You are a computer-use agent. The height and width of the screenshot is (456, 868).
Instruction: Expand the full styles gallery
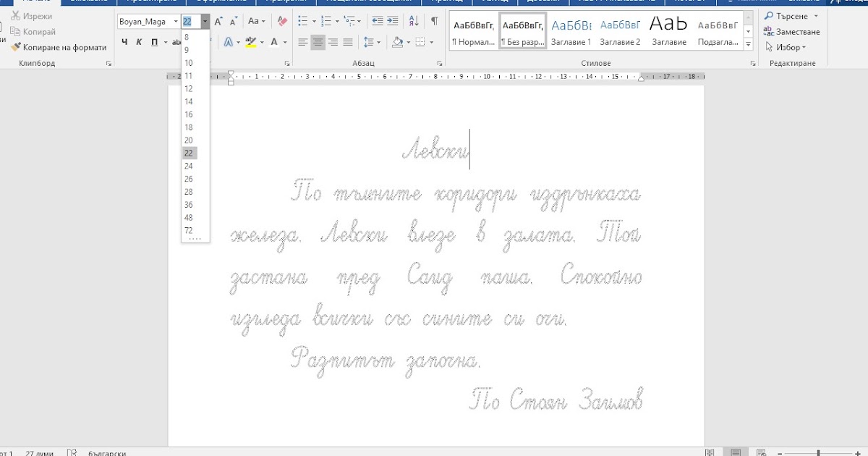tap(747, 44)
